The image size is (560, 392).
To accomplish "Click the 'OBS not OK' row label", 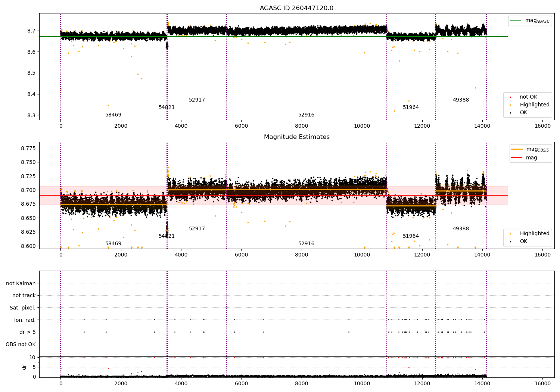I will [21, 344].
